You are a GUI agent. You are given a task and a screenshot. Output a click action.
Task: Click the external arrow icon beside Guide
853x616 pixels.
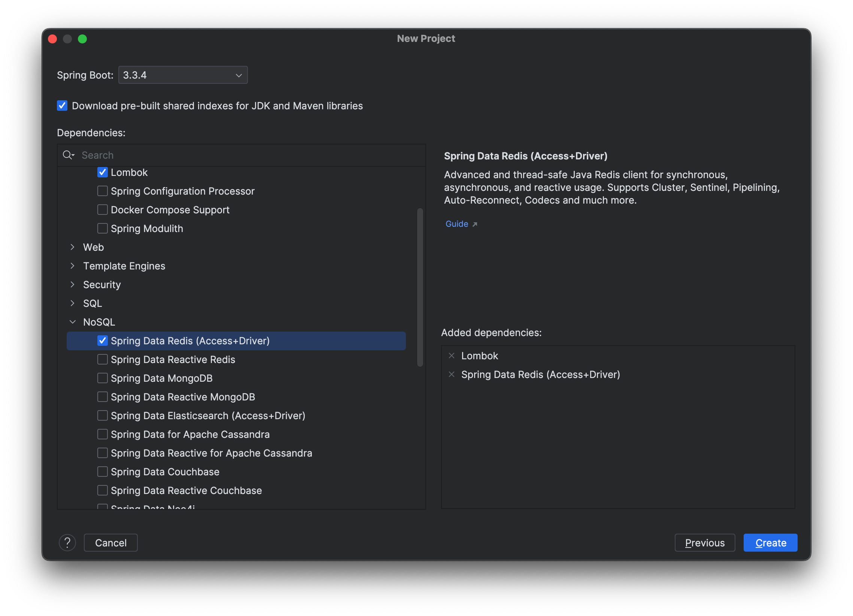click(475, 225)
